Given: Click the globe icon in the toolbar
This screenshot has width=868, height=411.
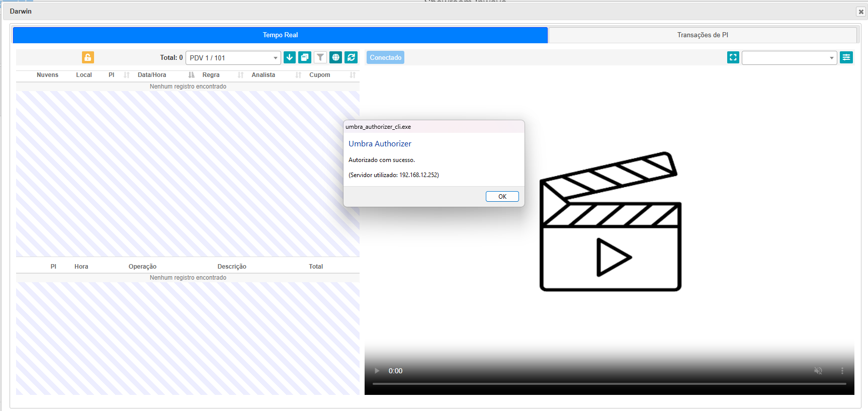Looking at the screenshot, I should 335,57.
